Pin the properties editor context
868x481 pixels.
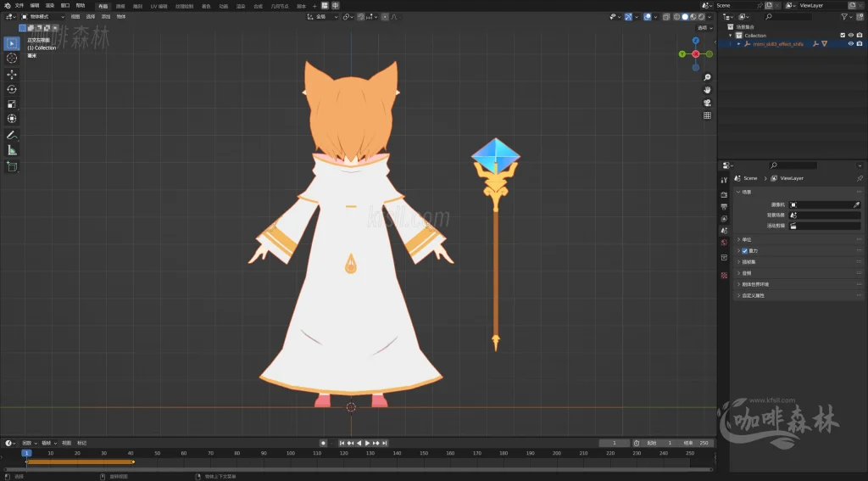tap(860, 178)
